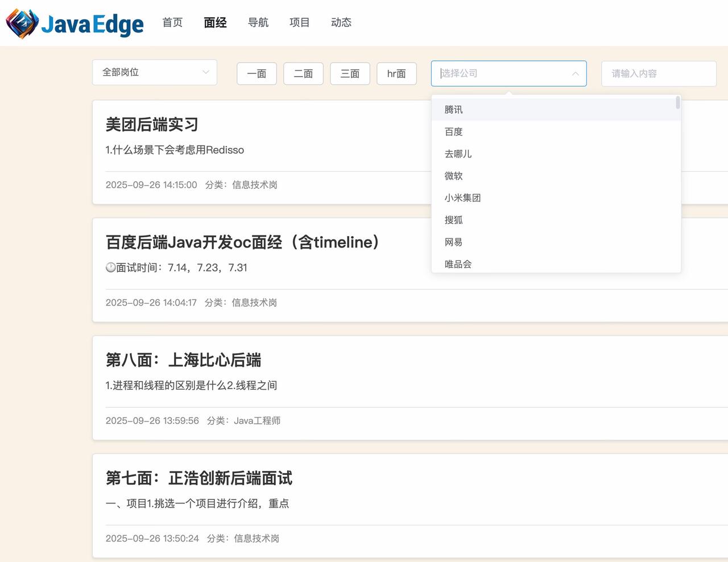The image size is (728, 562).
Task: Filter by 一面 round
Action: click(x=257, y=73)
